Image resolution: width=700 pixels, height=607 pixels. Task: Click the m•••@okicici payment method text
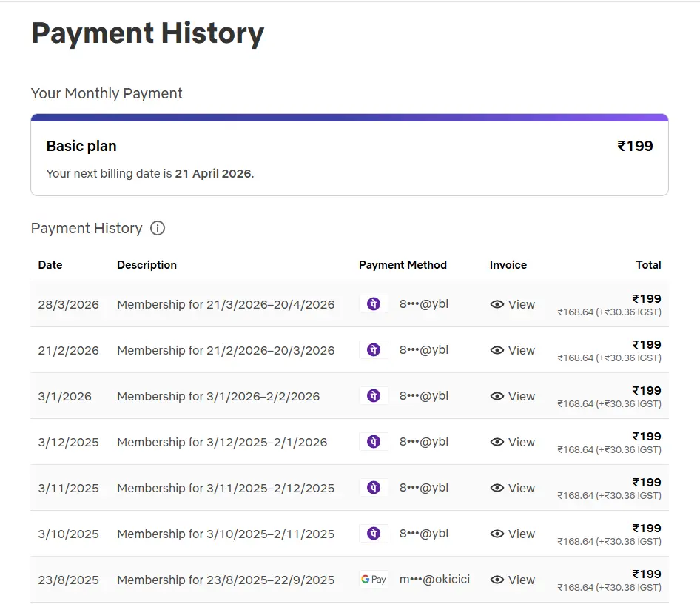coord(434,580)
